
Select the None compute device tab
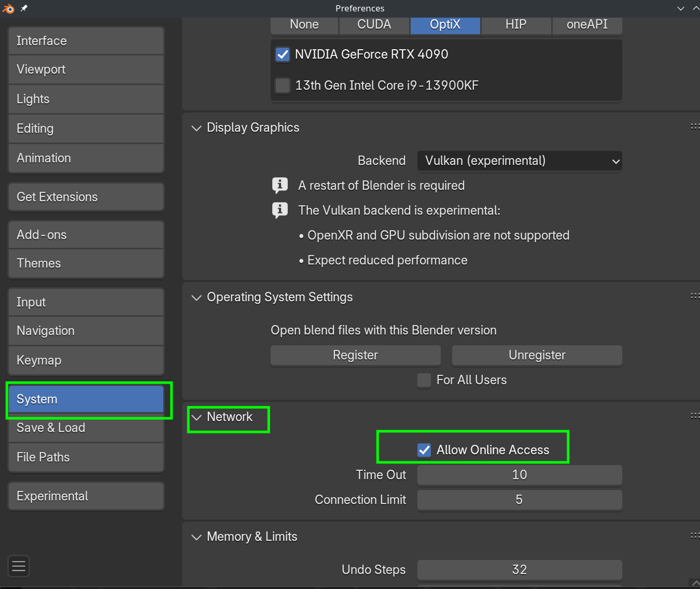(305, 25)
